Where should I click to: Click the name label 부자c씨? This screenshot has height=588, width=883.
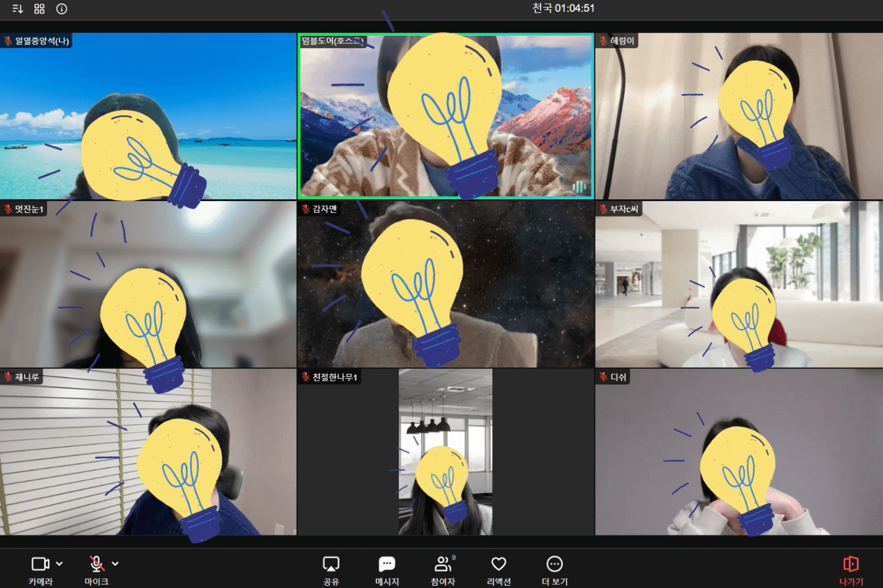pos(624,209)
